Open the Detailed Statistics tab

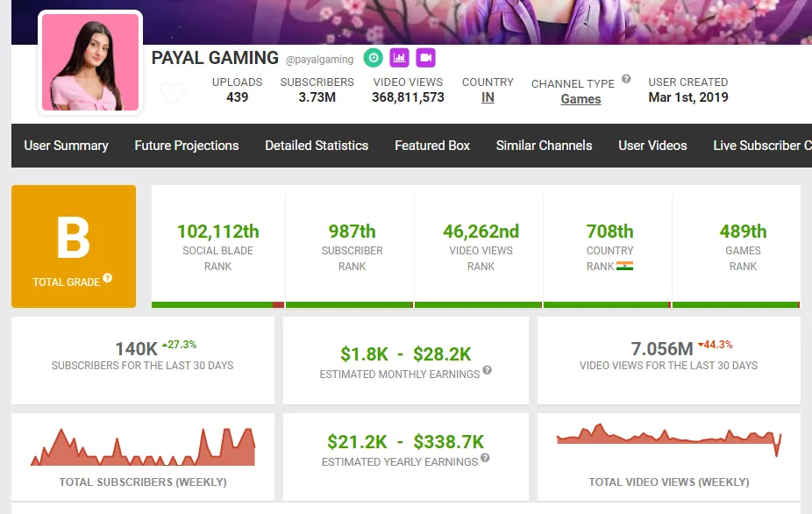click(317, 146)
